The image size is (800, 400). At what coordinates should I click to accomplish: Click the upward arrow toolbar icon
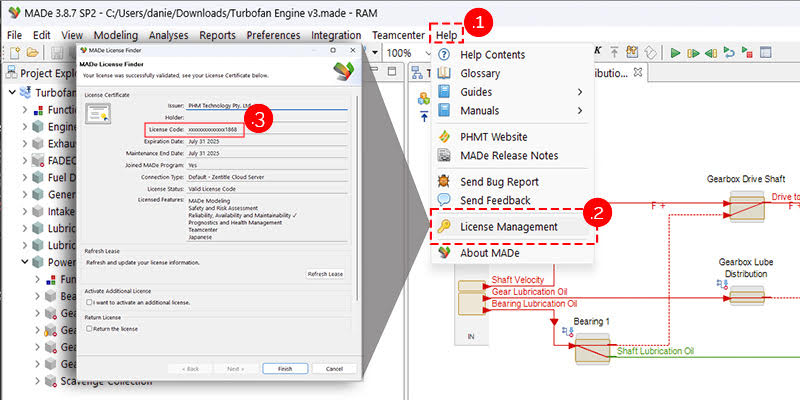(614, 52)
